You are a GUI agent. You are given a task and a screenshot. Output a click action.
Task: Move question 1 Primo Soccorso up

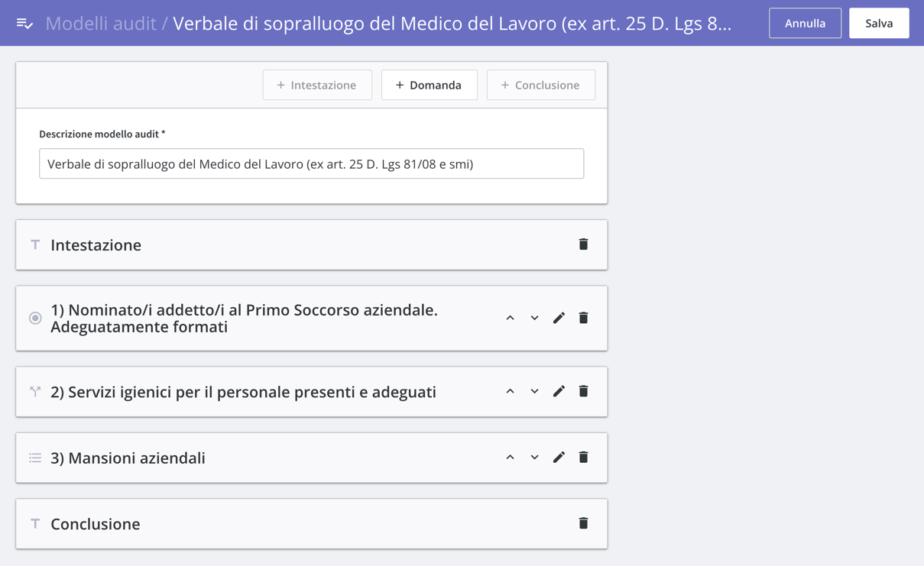(x=510, y=318)
